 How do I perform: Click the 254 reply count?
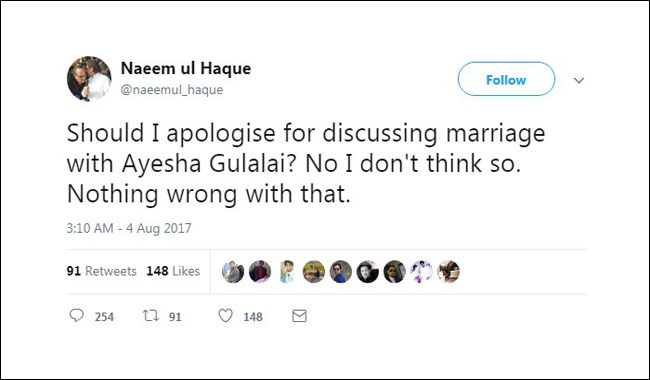104,317
